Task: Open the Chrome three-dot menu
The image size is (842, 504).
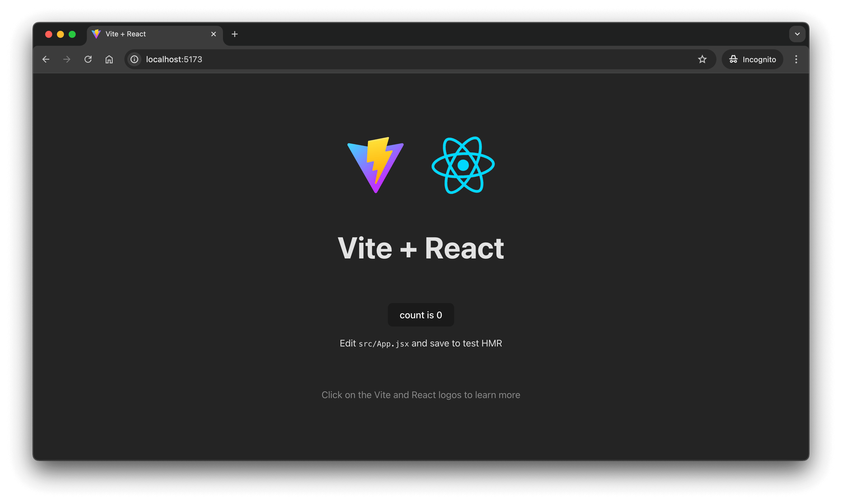Action: click(796, 60)
